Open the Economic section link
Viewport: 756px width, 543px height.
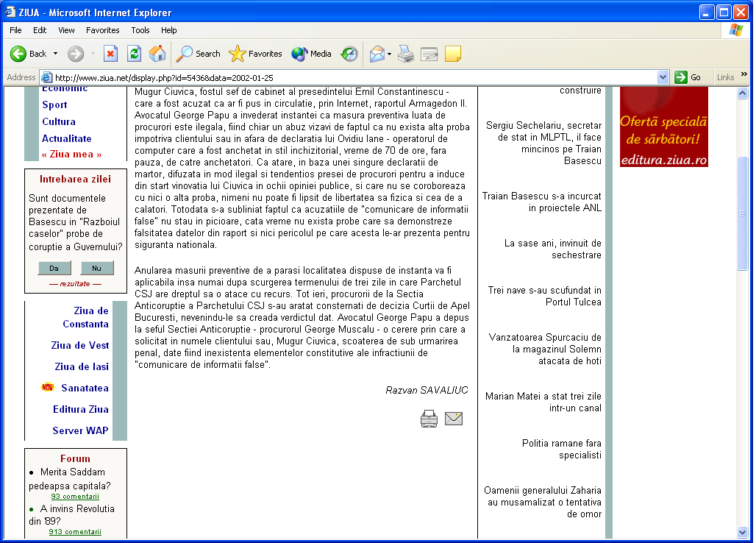coord(65,89)
